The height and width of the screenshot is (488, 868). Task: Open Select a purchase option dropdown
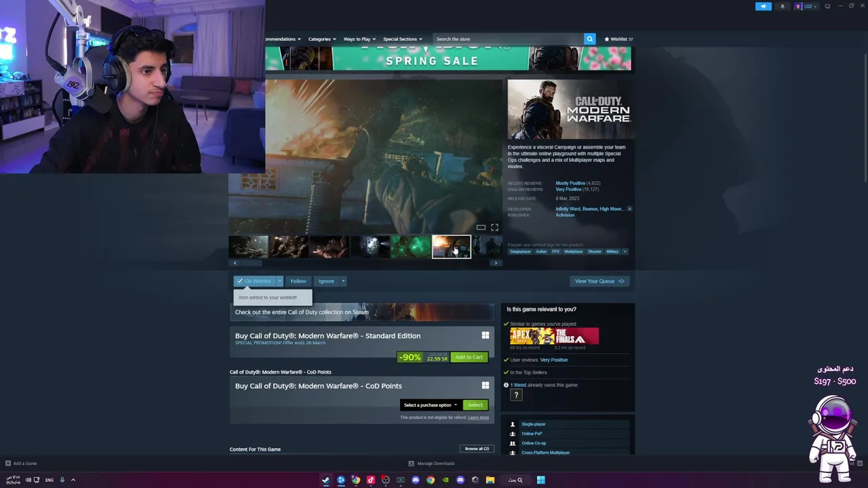pos(430,405)
